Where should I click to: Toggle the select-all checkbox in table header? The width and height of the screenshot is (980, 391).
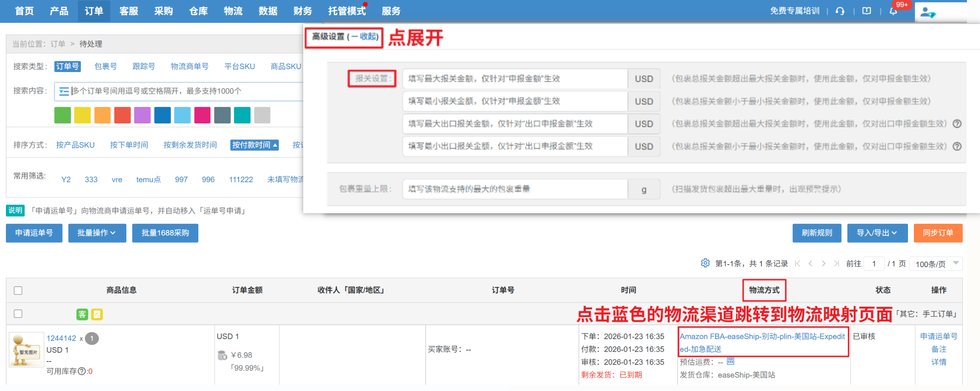point(18,290)
